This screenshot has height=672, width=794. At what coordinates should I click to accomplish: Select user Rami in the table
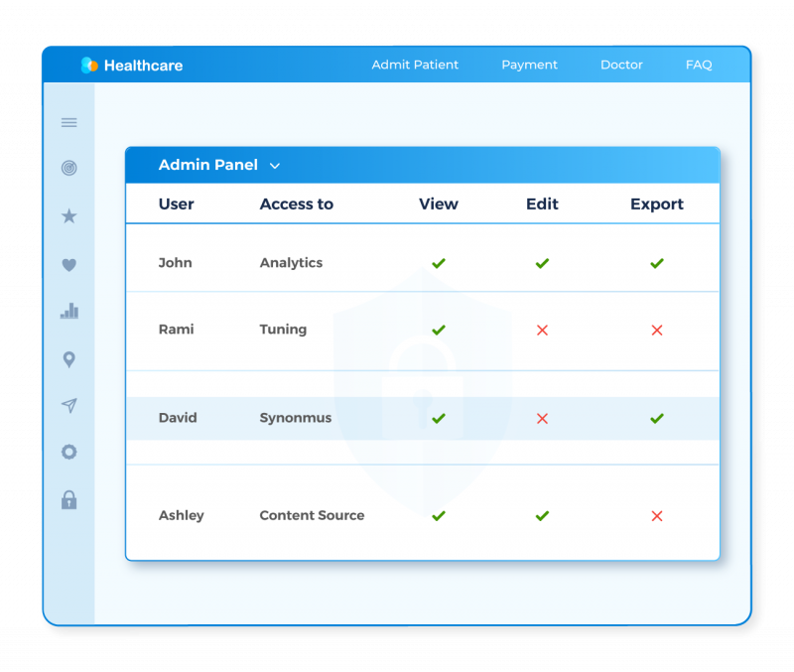pyautogui.click(x=177, y=330)
